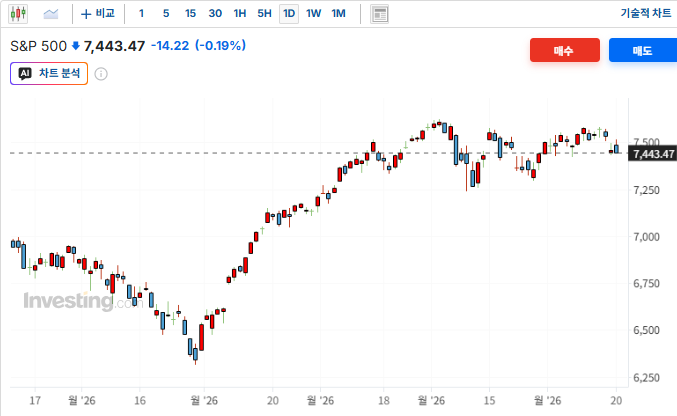Click the 6,750 price axis label
This screenshot has height=416, width=677.
646,283
